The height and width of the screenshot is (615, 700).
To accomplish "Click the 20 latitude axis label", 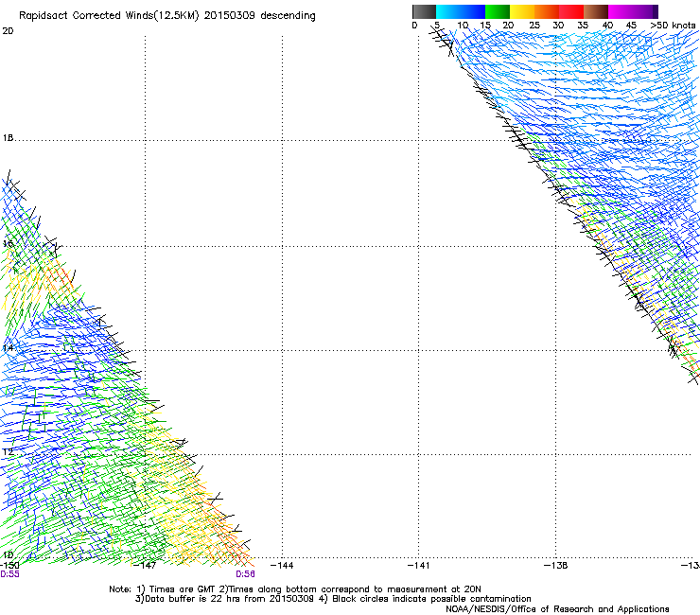I will tap(8, 31).
